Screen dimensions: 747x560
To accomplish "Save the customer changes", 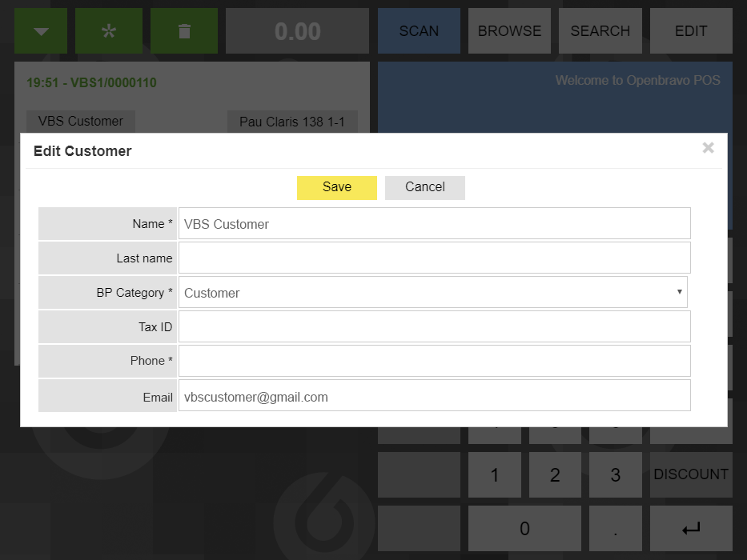I will [337, 188].
